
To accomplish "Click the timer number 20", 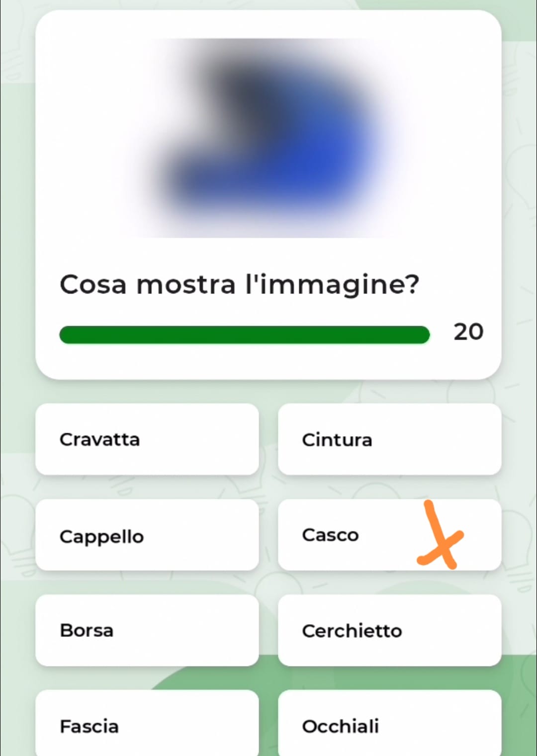I will (468, 332).
